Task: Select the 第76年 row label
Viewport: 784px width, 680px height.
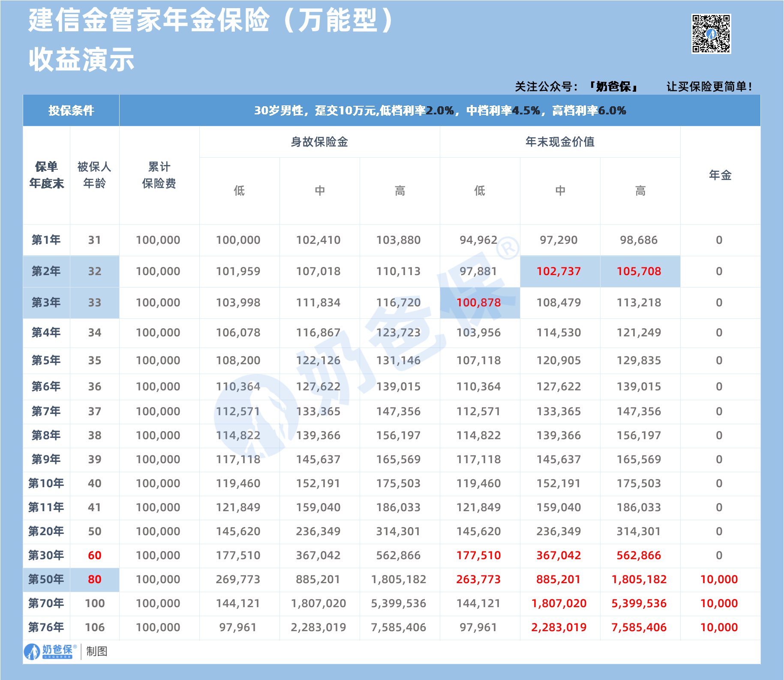Action: pyautogui.click(x=46, y=627)
